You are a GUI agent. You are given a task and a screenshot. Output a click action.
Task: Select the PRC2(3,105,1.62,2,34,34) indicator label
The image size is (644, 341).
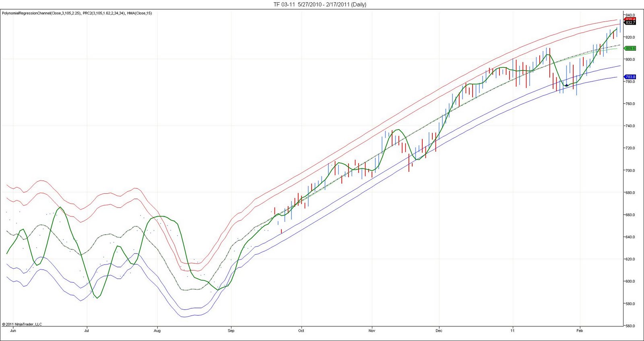click(x=104, y=13)
